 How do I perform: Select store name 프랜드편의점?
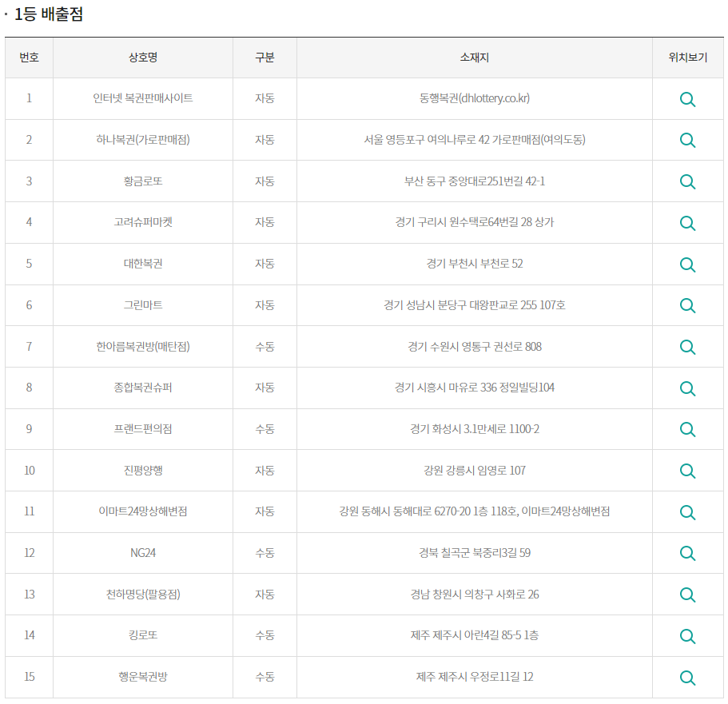(x=143, y=428)
